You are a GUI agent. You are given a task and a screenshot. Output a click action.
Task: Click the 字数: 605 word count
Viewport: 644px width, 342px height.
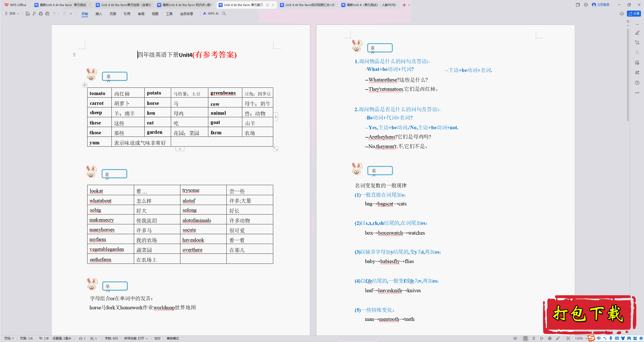[x=111, y=338]
